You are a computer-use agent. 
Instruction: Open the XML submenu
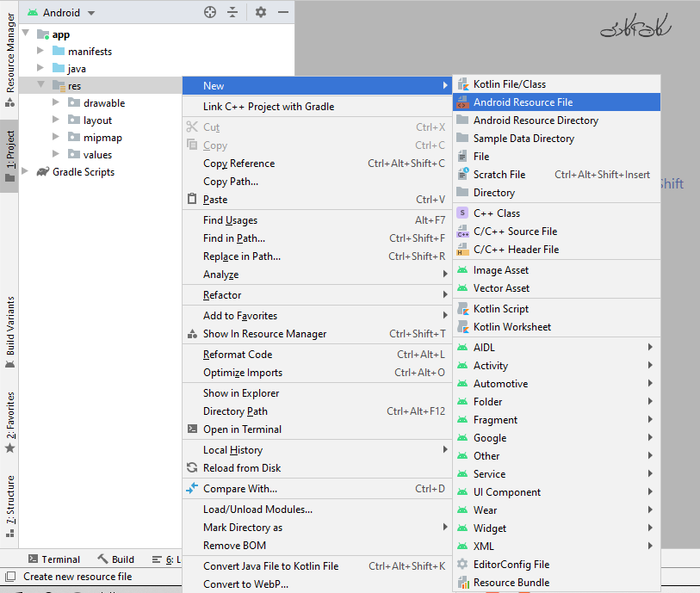click(556, 547)
